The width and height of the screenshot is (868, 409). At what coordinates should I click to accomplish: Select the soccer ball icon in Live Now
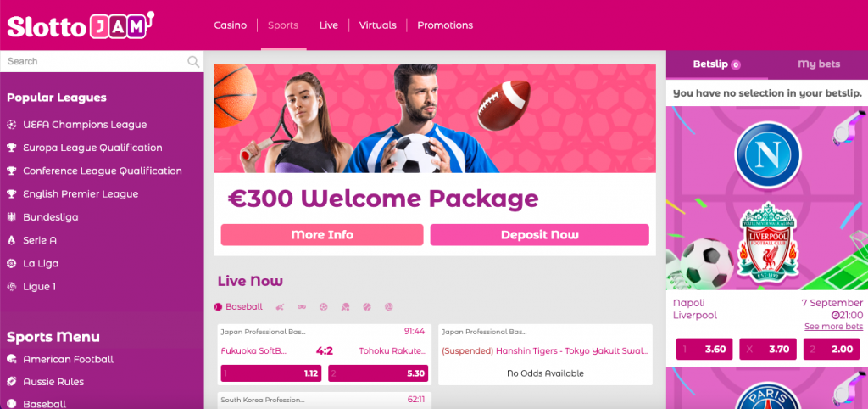tap(323, 306)
